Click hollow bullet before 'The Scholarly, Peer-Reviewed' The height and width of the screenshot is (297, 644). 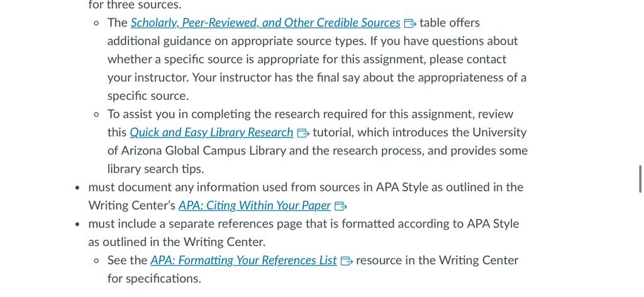point(96,23)
